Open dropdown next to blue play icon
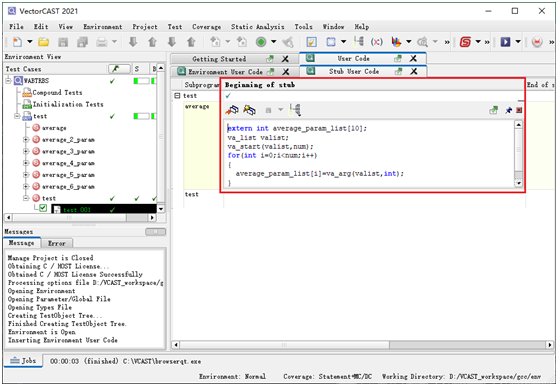The image size is (558, 386). (x=518, y=42)
